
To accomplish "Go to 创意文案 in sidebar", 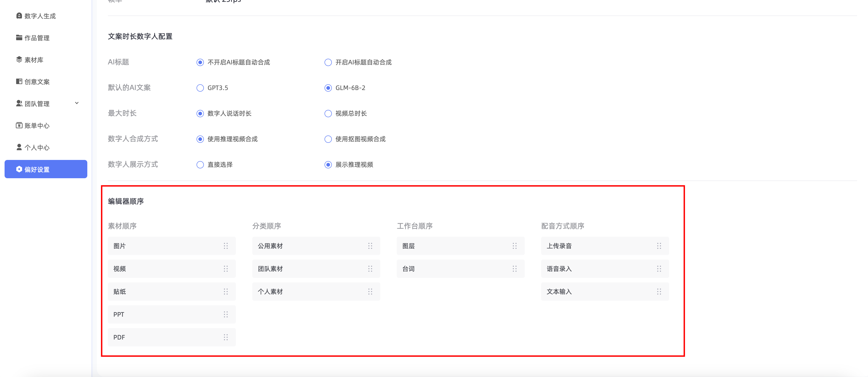I will point(46,82).
